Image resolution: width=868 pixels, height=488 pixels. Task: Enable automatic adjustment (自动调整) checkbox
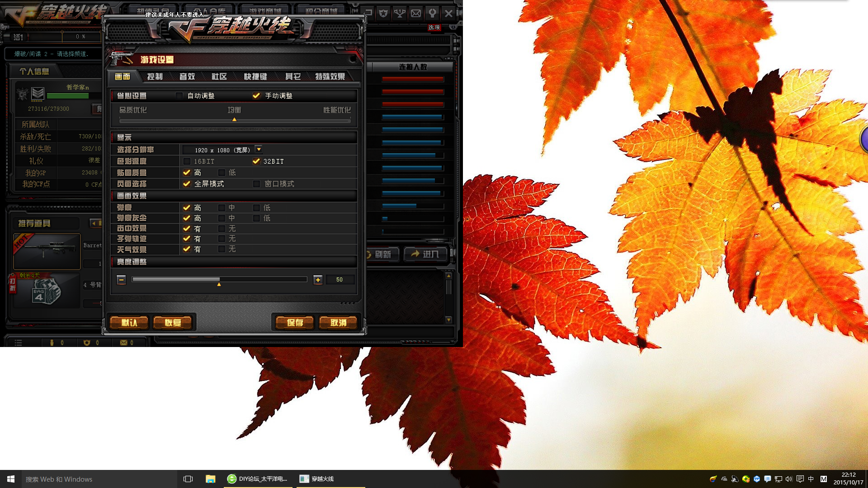(179, 96)
